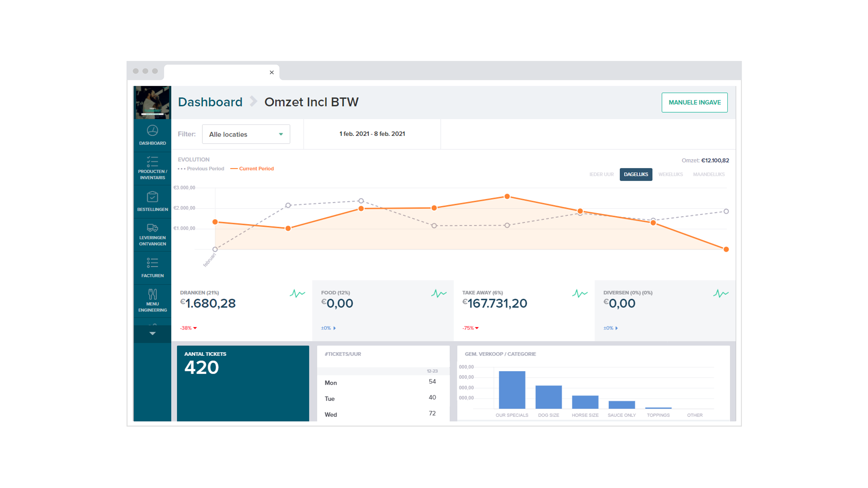Click the Take Away pulse chart icon
Screen dimensions: 868x488
click(580, 294)
